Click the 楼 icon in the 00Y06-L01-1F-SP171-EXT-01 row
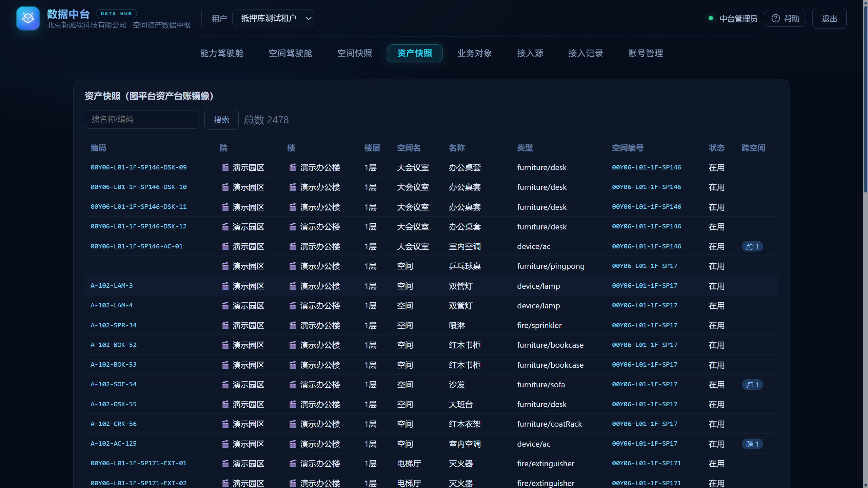Viewport: 868px width, 488px height. point(293,464)
